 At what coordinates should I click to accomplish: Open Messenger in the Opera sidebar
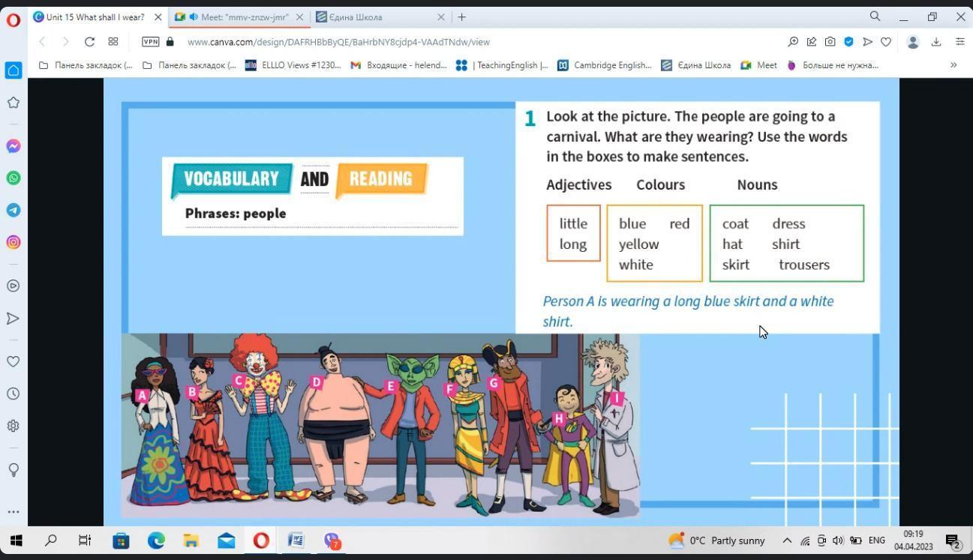[x=14, y=146]
